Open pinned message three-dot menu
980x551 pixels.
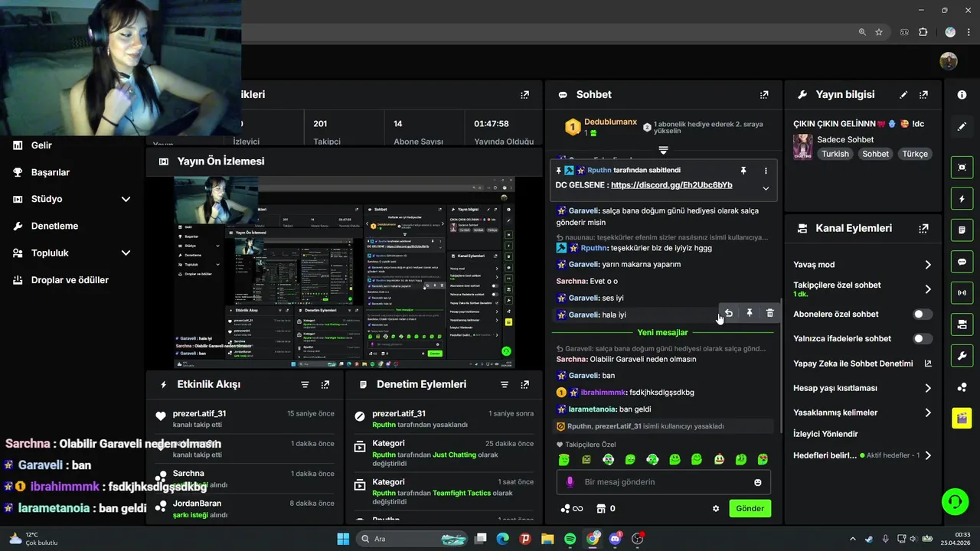click(x=766, y=171)
